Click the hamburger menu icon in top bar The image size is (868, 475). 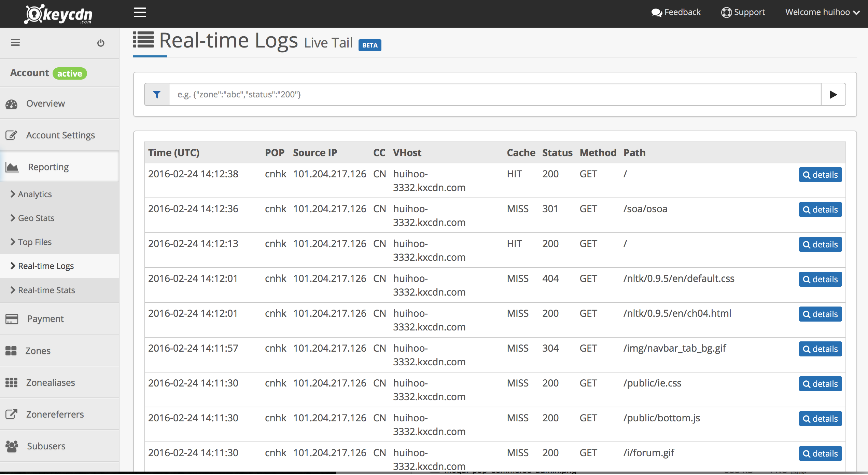coord(140,13)
